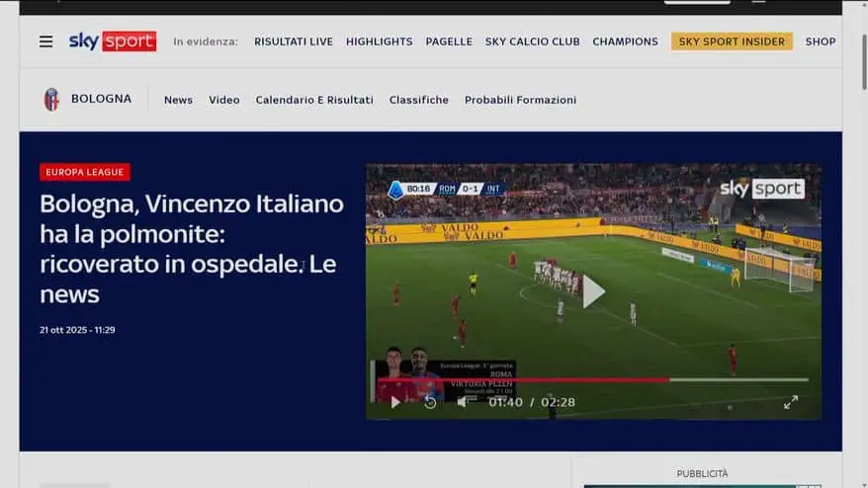Click the rewind replay icon
This screenshot has width=868, height=488.
point(430,402)
